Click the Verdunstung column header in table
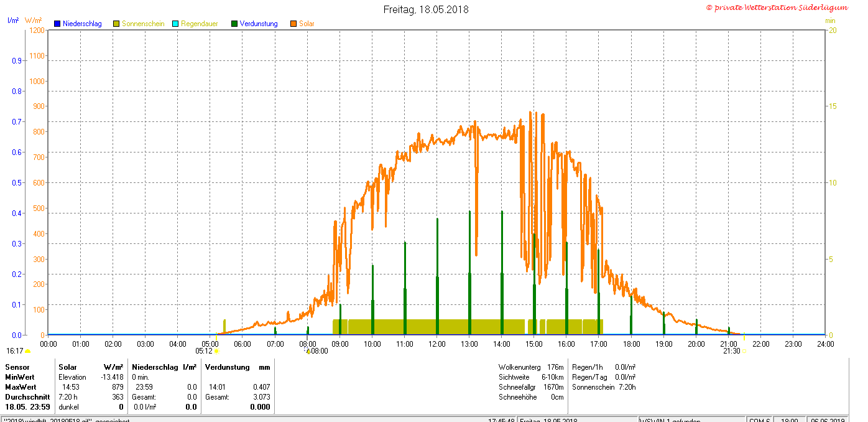 point(228,367)
